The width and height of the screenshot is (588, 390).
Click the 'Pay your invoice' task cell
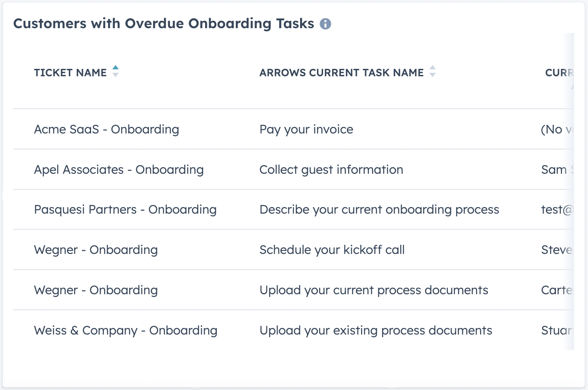tap(306, 129)
